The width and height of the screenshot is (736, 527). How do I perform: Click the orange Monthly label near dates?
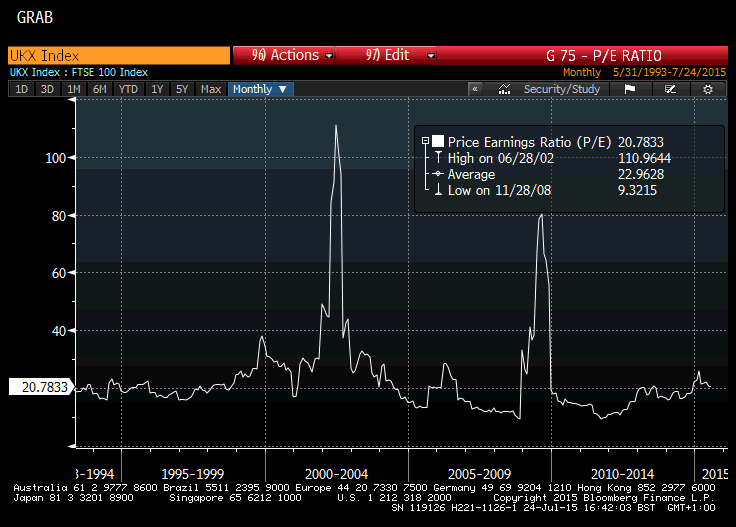coord(582,72)
